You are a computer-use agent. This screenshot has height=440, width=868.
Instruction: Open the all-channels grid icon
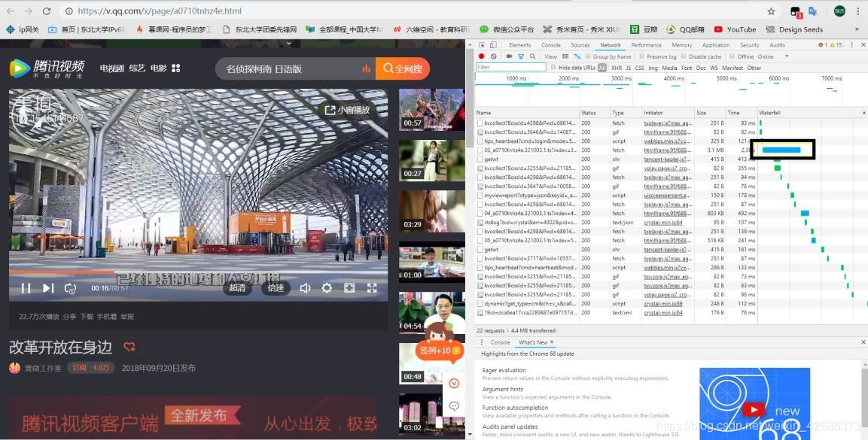coord(176,68)
